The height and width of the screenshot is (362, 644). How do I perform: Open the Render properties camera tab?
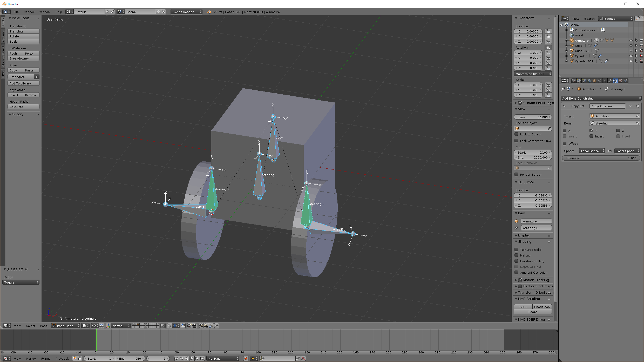click(x=574, y=81)
